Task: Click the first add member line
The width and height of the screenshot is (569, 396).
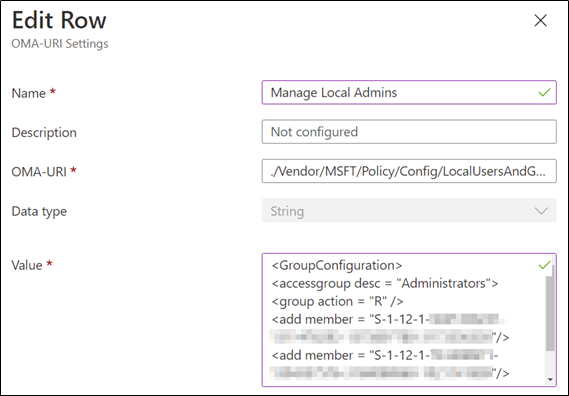Action: tap(389, 319)
